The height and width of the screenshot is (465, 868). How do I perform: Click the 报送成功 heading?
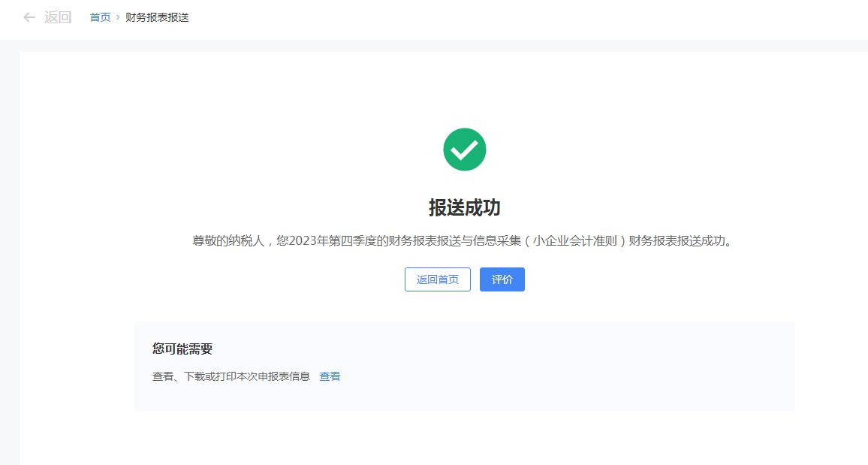[464, 208]
